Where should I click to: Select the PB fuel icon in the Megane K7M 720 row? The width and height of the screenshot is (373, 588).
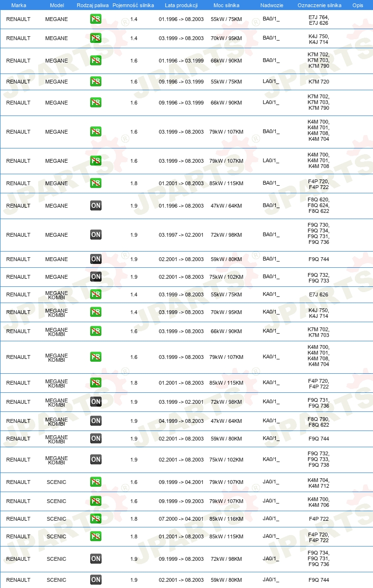(96, 82)
